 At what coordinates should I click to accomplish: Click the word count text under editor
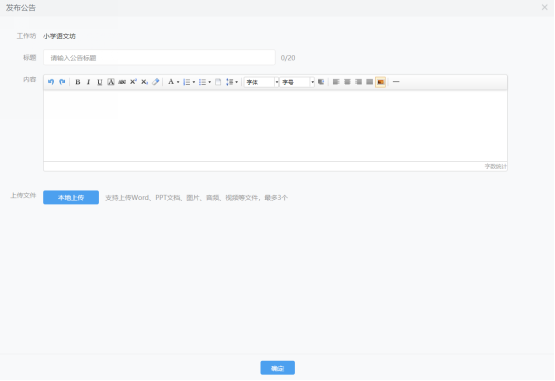click(496, 166)
